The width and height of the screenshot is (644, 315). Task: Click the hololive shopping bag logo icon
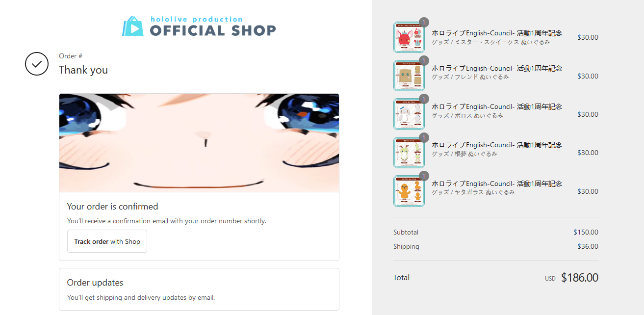tap(132, 26)
